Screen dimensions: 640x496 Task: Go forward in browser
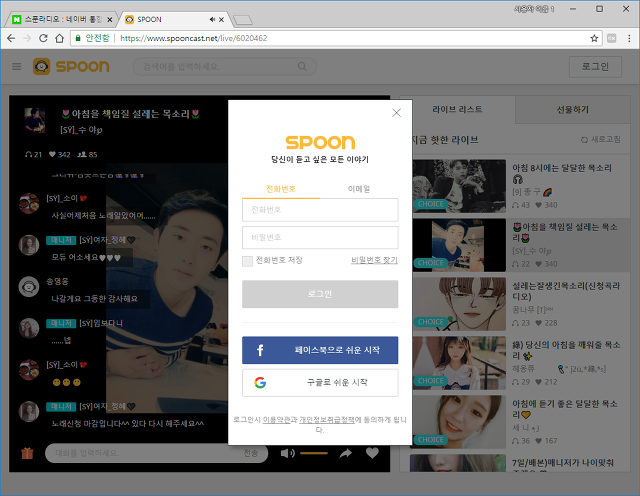click(27, 38)
